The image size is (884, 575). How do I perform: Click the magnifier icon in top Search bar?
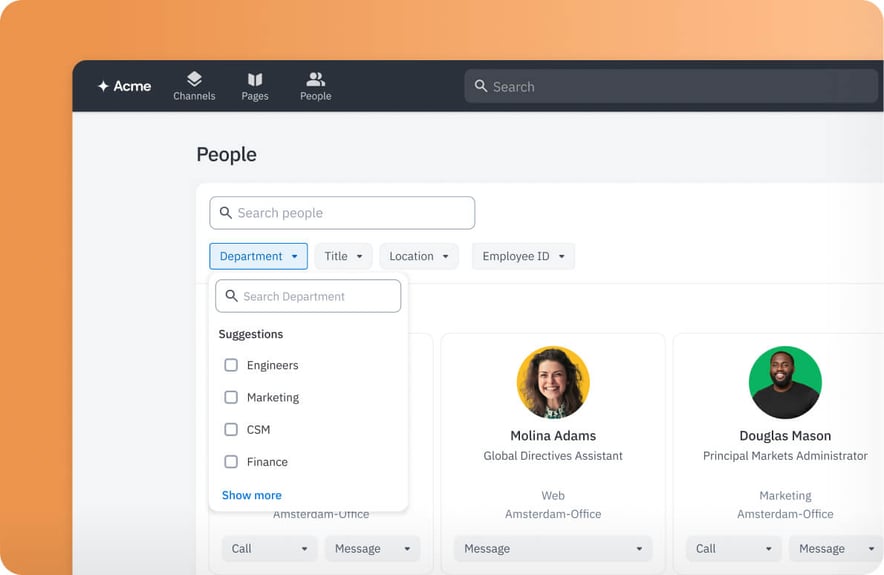point(481,87)
